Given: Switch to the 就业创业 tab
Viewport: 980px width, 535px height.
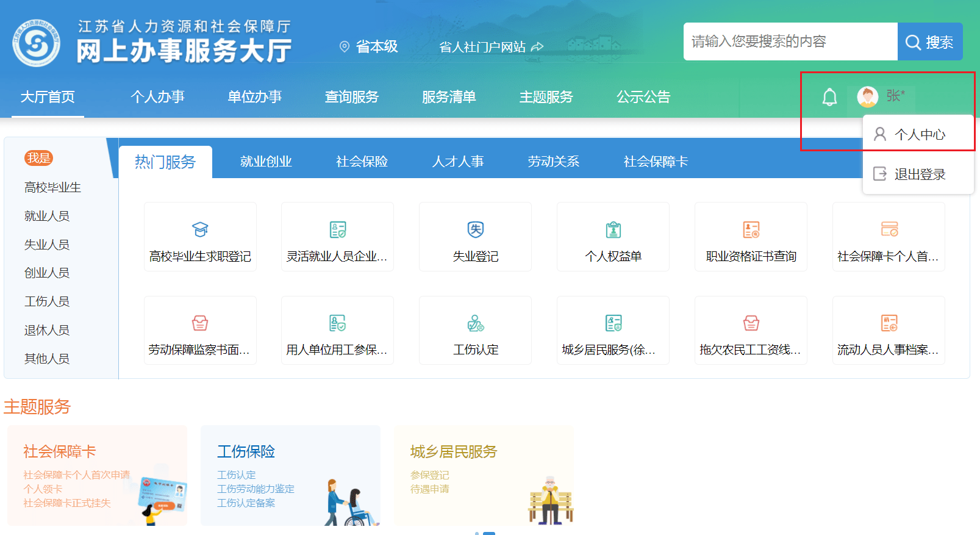Looking at the screenshot, I should click(x=266, y=162).
